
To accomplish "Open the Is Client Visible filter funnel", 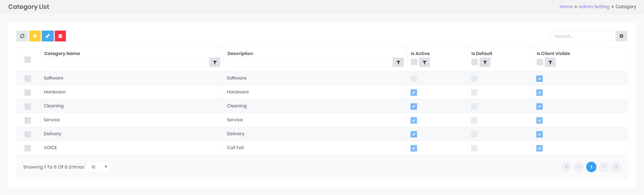I will pyautogui.click(x=550, y=63).
